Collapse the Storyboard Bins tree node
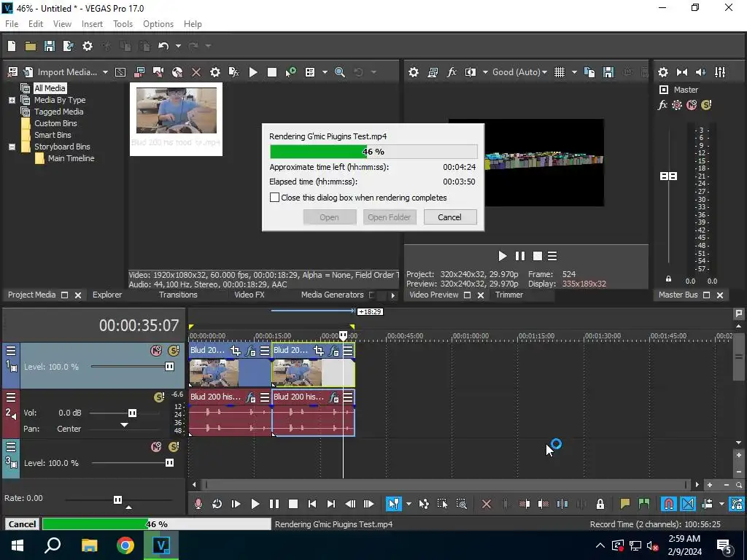 (x=12, y=147)
